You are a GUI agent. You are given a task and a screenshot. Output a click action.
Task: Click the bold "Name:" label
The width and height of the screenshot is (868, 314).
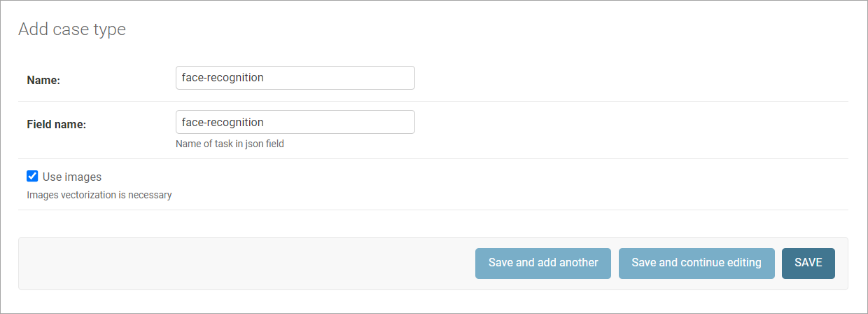tap(43, 81)
